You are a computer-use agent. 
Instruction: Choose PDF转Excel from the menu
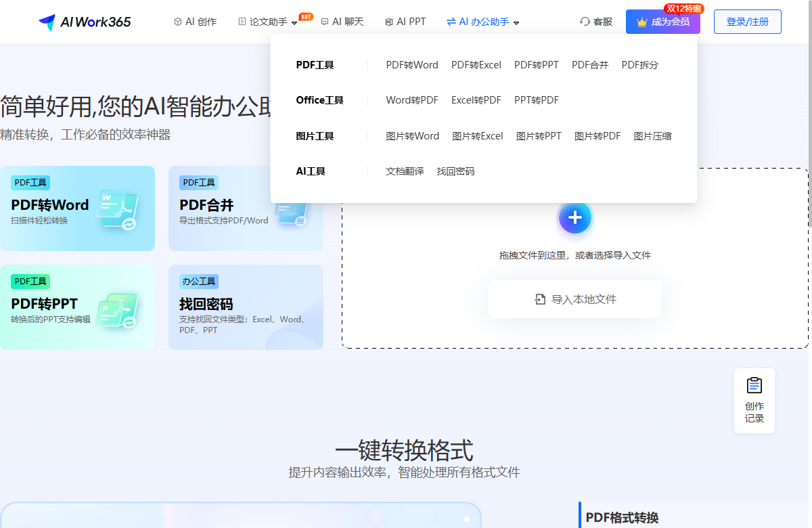pyautogui.click(x=477, y=64)
